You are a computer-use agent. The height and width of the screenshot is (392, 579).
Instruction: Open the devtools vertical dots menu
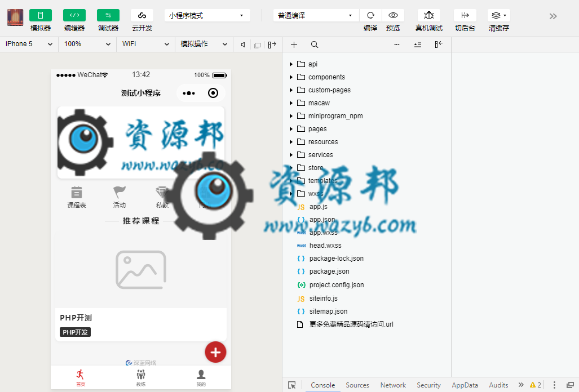click(x=554, y=385)
